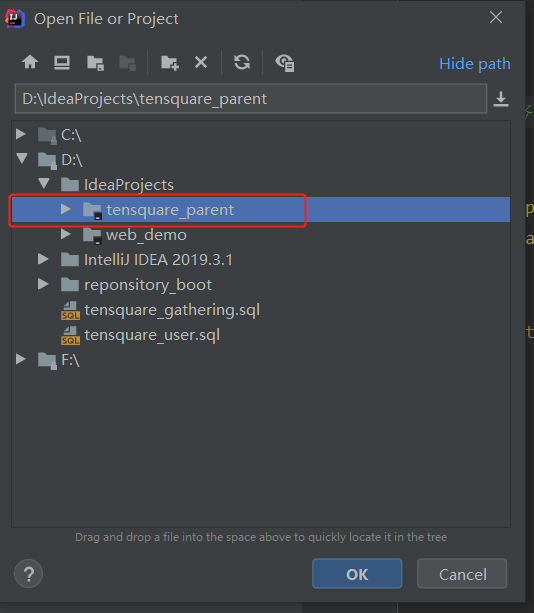Collapse the IdeaProjects folder

44,183
